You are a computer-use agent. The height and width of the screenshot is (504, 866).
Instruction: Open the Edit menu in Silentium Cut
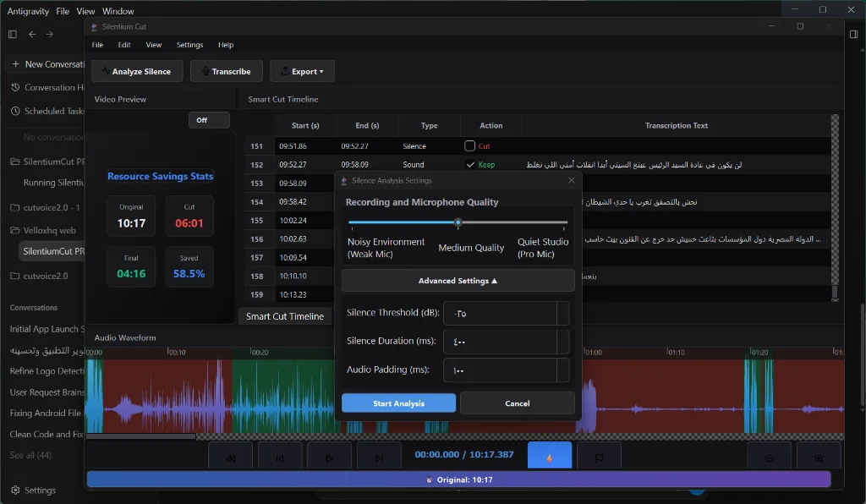pyautogui.click(x=124, y=45)
